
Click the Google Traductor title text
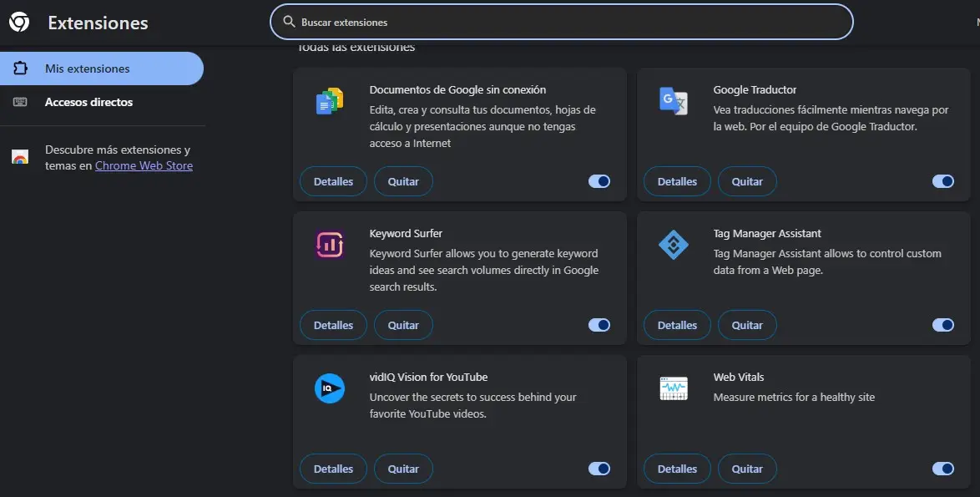point(755,89)
